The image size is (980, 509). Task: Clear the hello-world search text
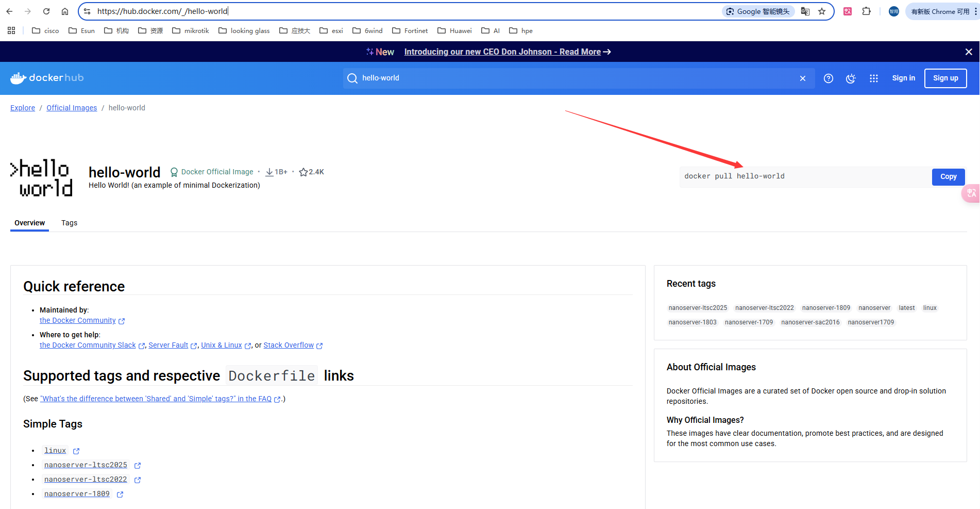[x=802, y=78]
